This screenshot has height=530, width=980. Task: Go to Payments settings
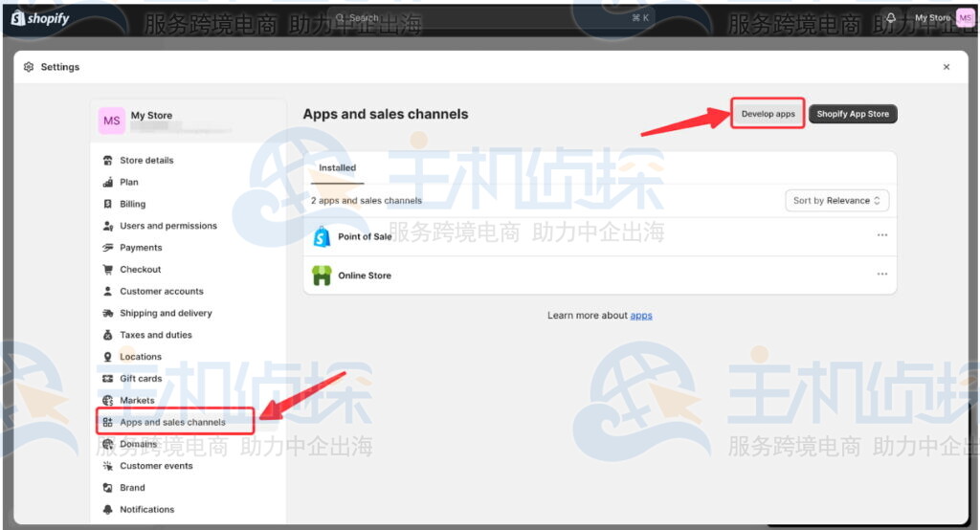tap(141, 248)
